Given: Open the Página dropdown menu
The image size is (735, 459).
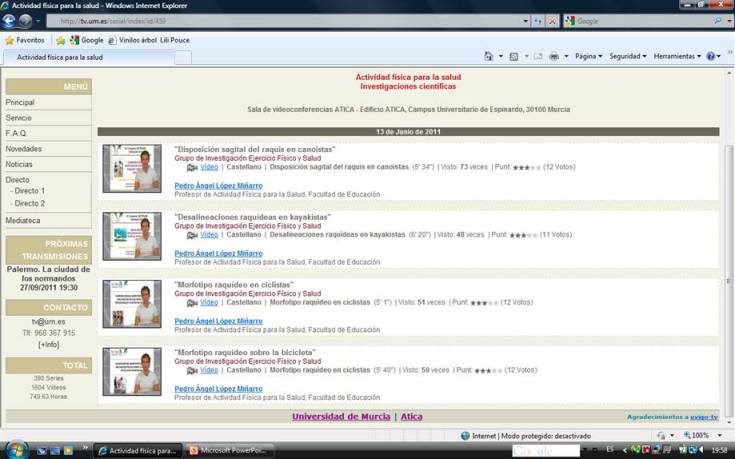Looking at the screenshot, I should (588, 57).
